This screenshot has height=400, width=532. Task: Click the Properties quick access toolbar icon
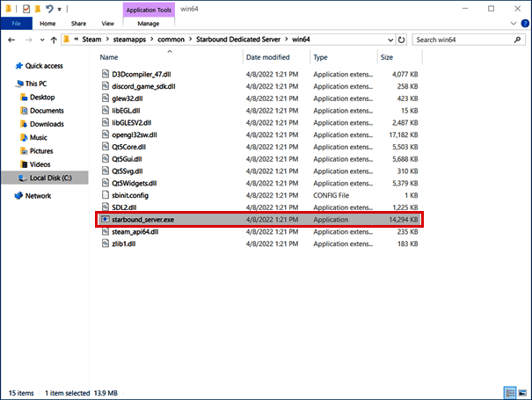(x=26, y=9)
